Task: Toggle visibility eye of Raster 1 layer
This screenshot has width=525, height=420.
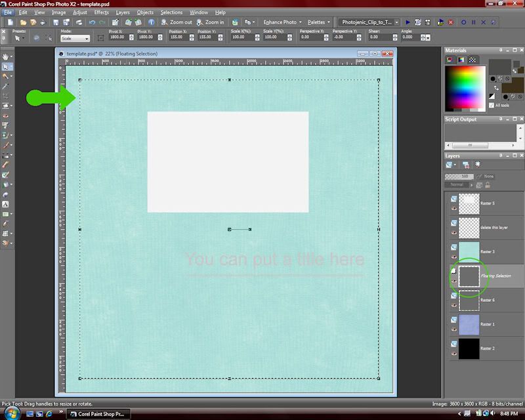Action: coord(454,329)
